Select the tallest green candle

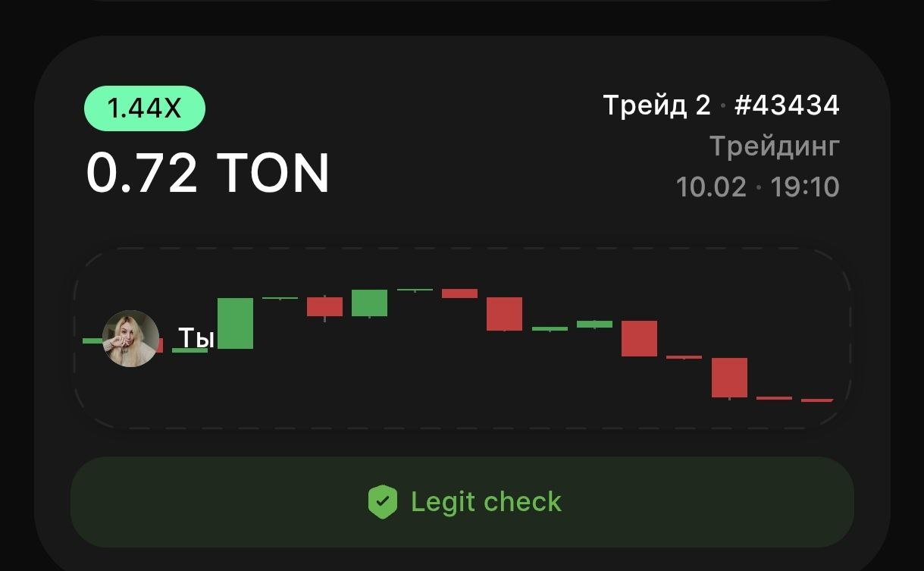[235, 323]
